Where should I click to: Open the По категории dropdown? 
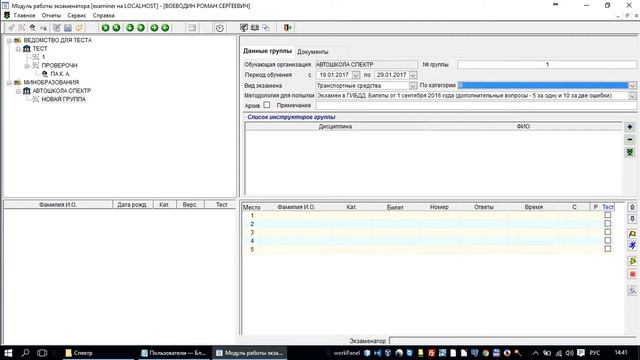pos(632,86)
